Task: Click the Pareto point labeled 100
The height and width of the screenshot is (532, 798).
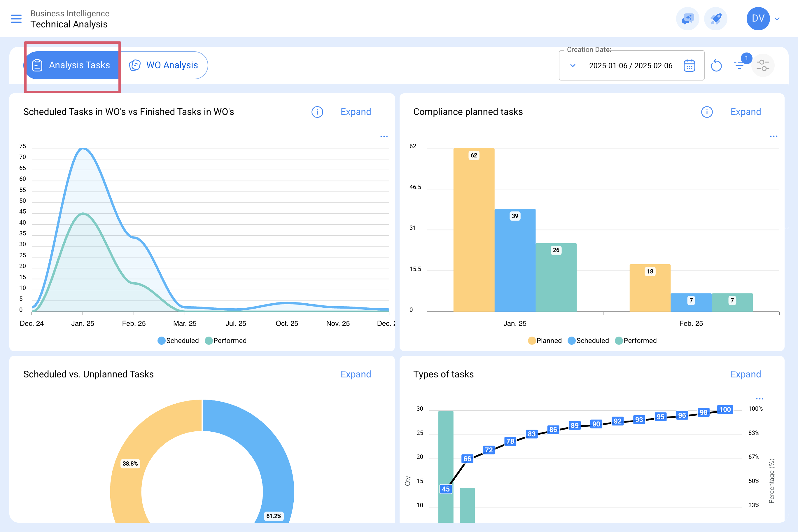Action: 725,409
